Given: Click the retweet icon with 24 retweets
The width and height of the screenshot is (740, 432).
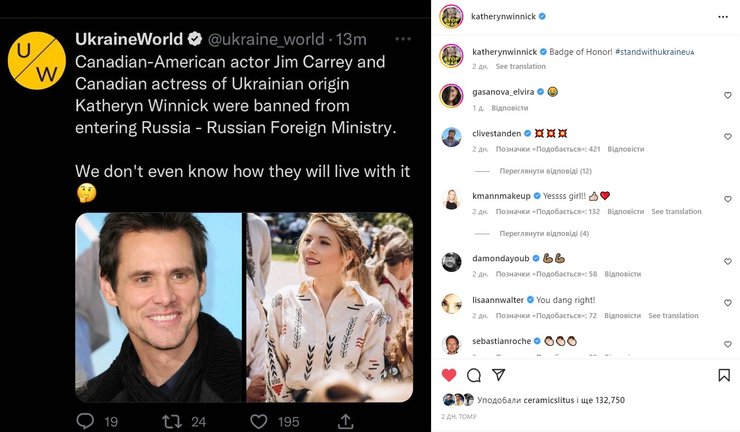Looking at the screenshot, I should [x=171, y=421].
